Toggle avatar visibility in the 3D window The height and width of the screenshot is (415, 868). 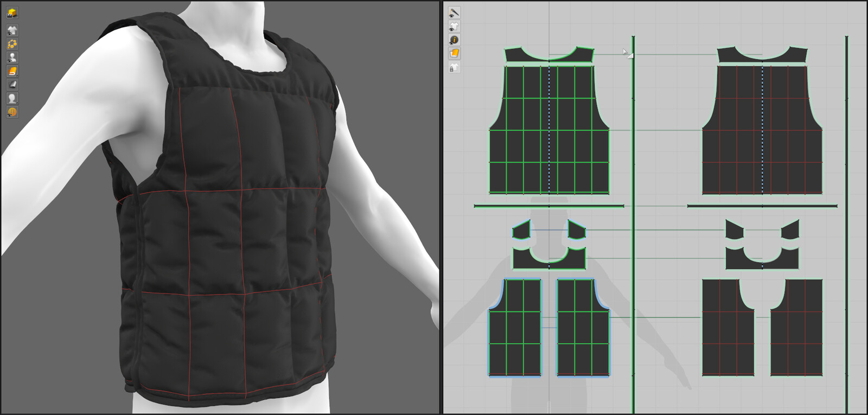coord(12,58)
